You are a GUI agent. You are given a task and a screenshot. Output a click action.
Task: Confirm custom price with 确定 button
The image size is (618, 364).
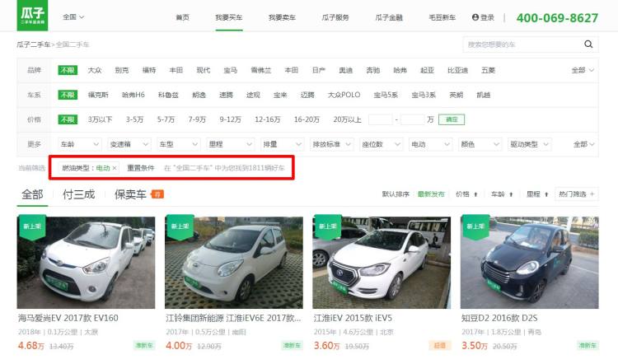tap(452, 119)
